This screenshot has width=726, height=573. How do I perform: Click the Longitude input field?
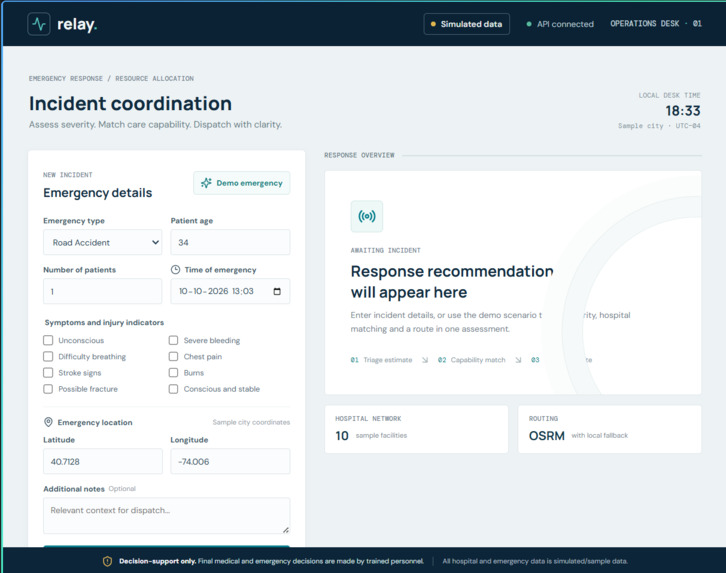[x=230, y=461]
